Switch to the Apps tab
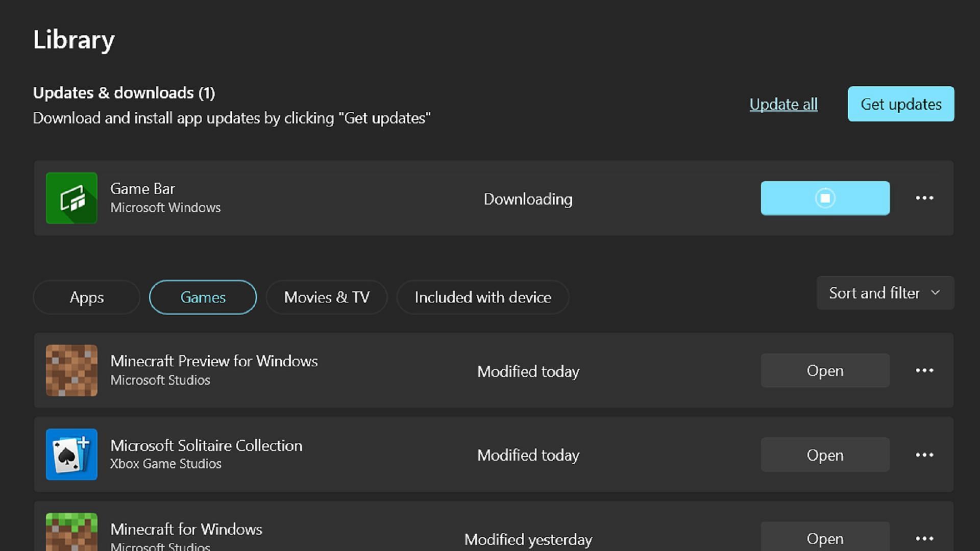The height and width of the screenshot is (551, 980). (86, 297)
